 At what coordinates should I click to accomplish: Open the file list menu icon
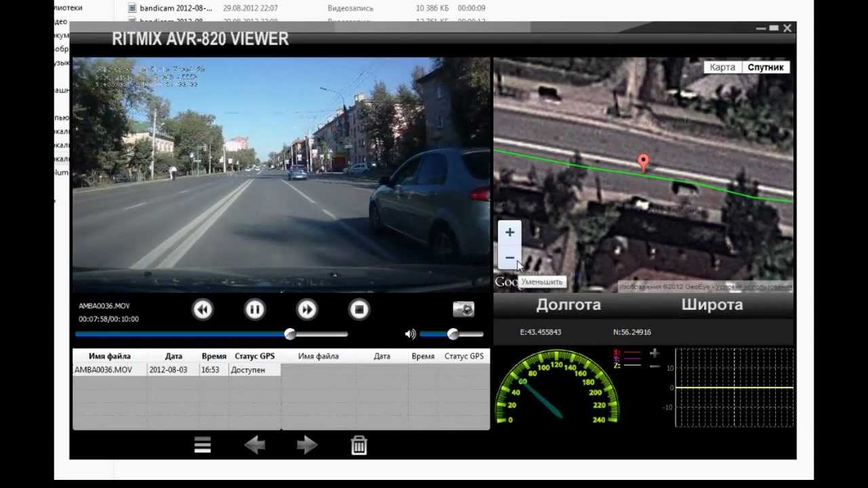tap(202, 445)
